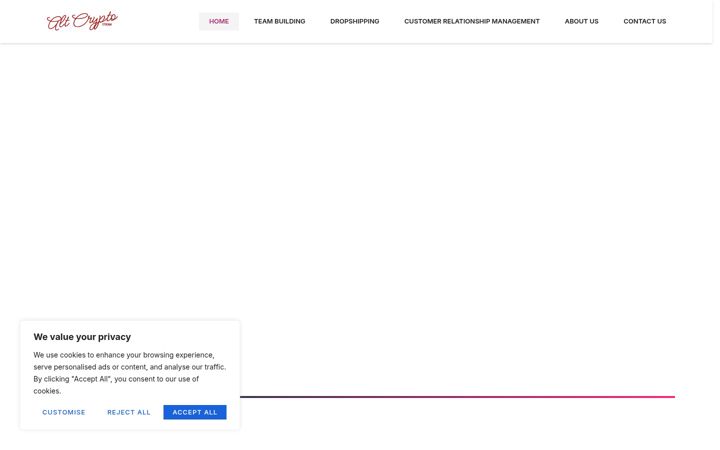Accept all cookies

195,412
